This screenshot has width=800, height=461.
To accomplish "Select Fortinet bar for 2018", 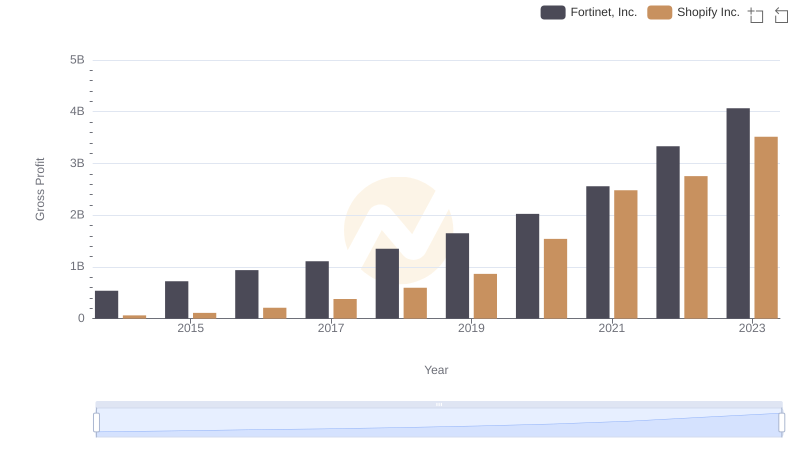I will pos(387,284).
